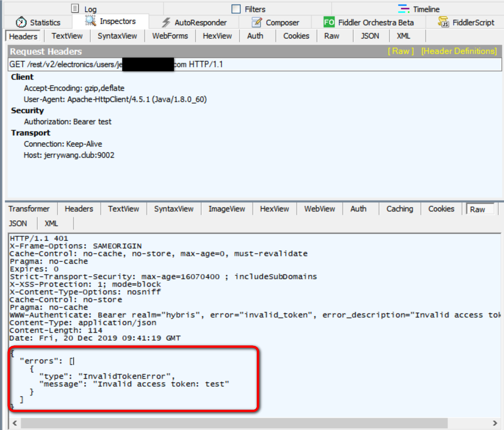Click the Fiddler Orchestra FO icon

click(329, 22)
